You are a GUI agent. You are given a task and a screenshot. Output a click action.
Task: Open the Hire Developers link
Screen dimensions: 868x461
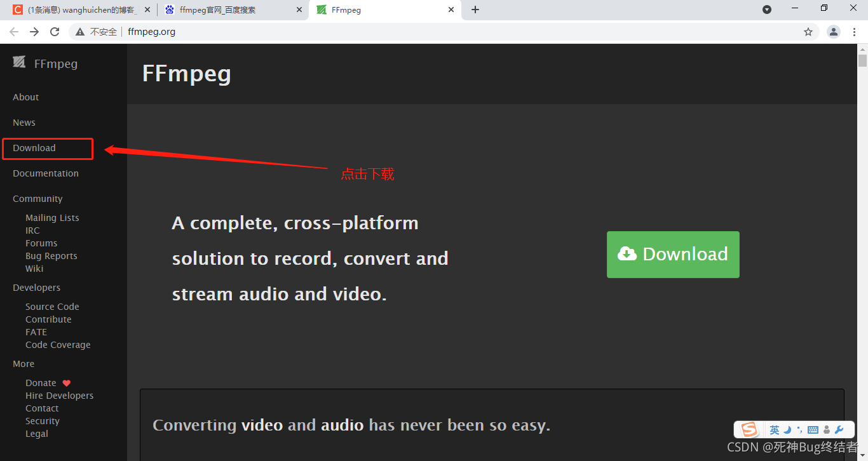tap(59, 396)
